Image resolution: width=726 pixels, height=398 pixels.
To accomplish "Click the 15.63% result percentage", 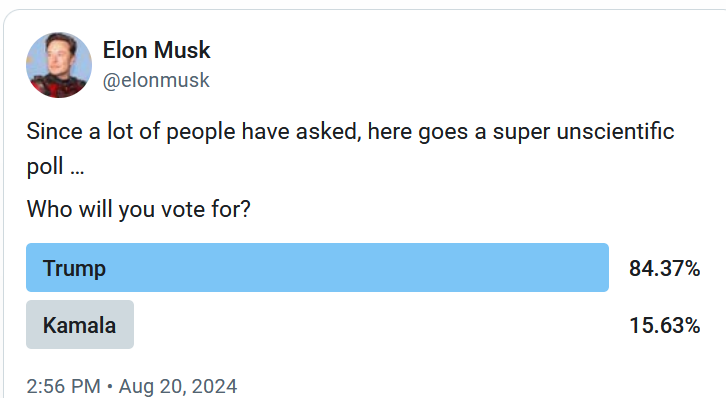I will point(664,325).
